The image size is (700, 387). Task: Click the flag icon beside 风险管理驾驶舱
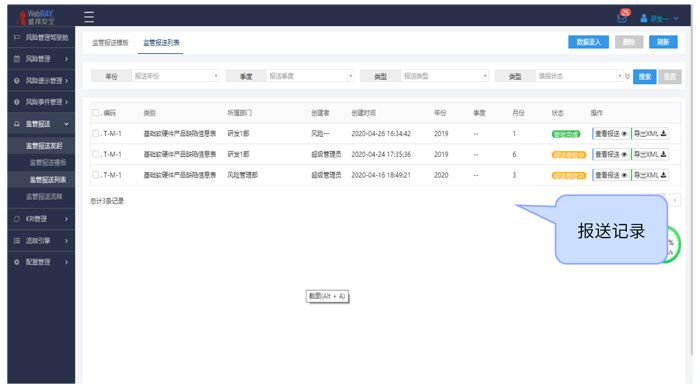click(x=17, y=37)
